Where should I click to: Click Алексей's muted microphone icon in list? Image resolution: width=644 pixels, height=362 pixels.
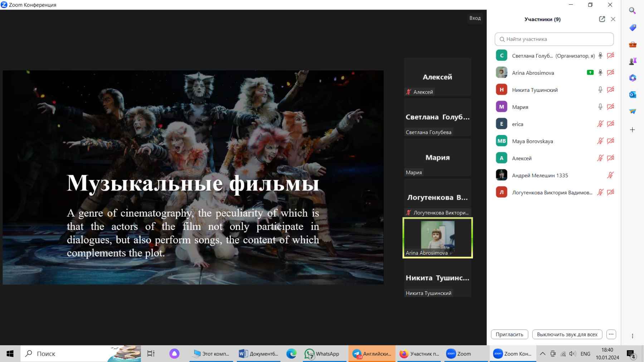(600, 158)
